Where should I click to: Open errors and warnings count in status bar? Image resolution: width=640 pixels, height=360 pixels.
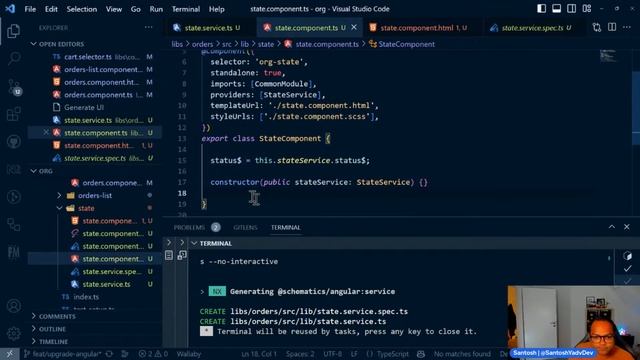(153, 354)
